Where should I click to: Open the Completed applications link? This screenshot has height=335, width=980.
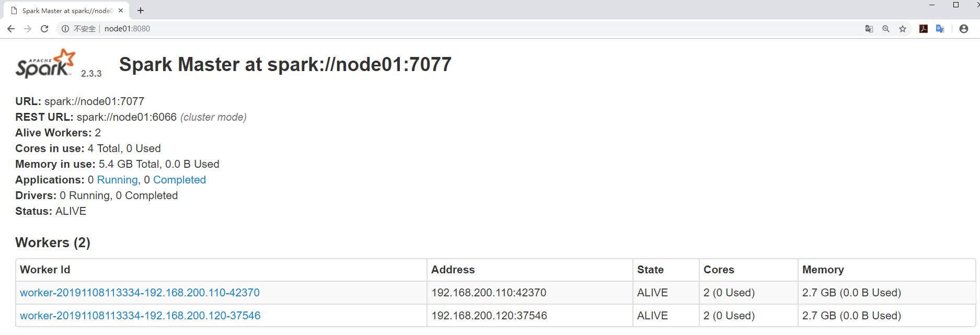click(179, 180)
